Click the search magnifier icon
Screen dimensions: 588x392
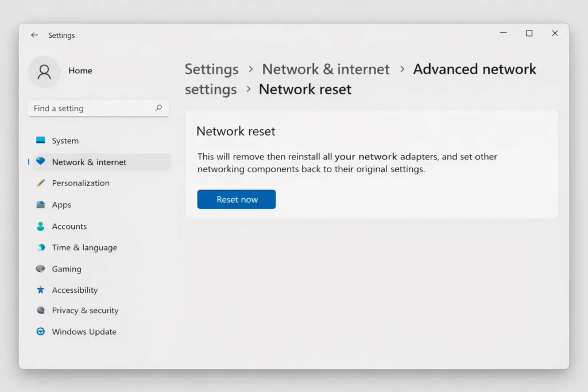pos(159,108)
